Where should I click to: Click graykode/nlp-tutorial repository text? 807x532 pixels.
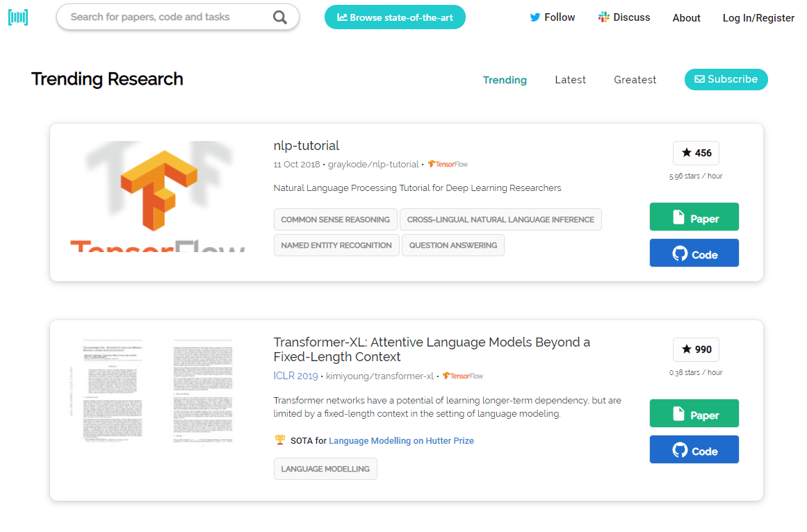(x=373, y=165)
